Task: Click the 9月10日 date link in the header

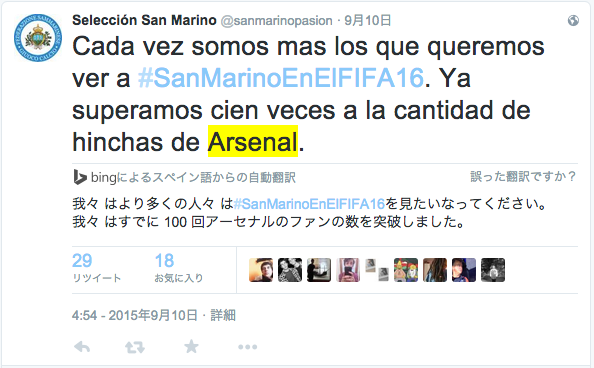Action: pos(368,20)
